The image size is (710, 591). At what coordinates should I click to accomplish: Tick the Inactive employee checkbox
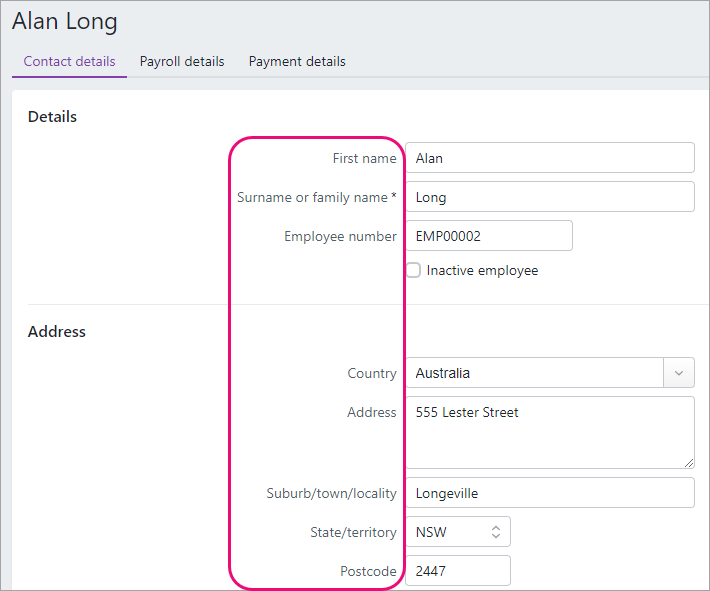coord(413,270)
